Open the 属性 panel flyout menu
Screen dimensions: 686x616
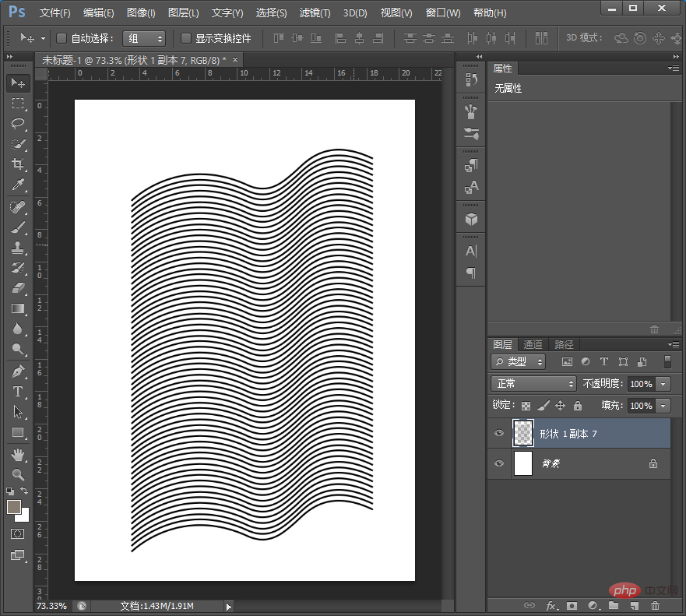point(674,68)
